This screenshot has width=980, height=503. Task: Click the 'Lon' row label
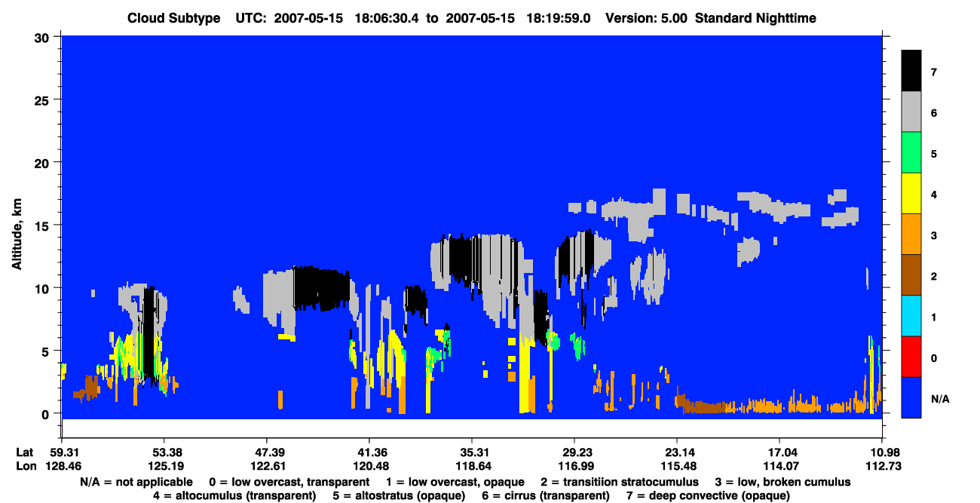[25, 466]
